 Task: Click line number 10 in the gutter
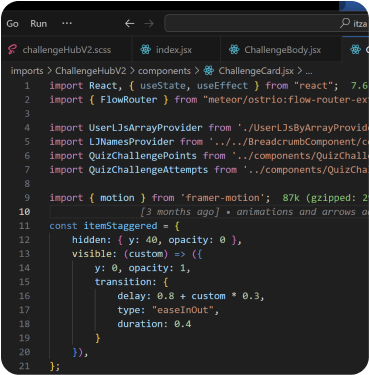click(24, 212)
